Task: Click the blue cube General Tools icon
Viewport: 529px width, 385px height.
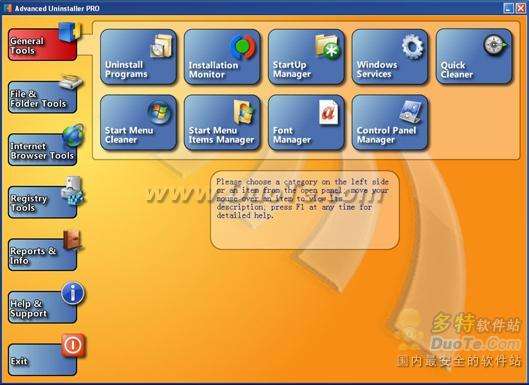Action: (70, 32)
